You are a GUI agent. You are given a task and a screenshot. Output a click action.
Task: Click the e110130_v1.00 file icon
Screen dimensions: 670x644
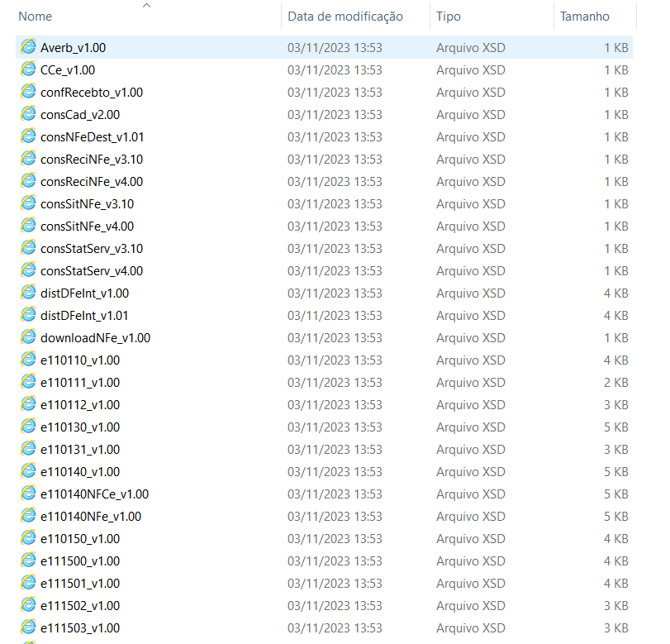(x=28, y=426)
